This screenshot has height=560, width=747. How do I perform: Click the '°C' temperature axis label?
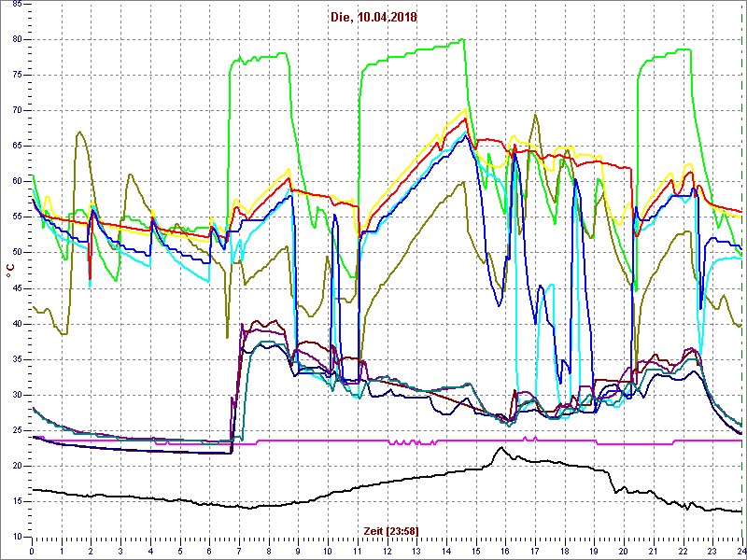[10, 272]
